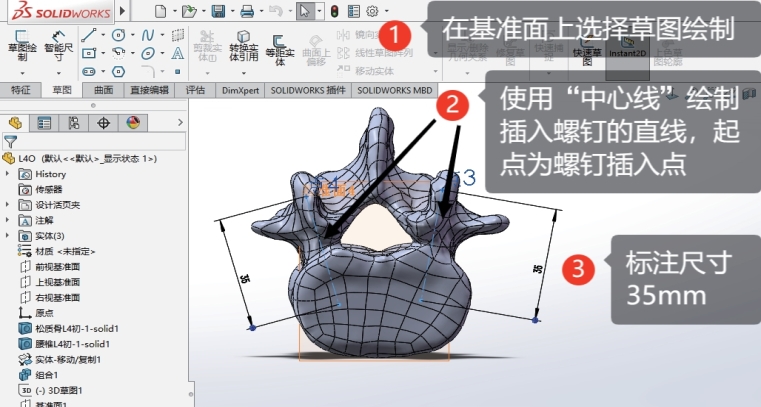Select the Arc sketch tool
The height and width of the screenshot is (407, 761).
tap(118, 53)
